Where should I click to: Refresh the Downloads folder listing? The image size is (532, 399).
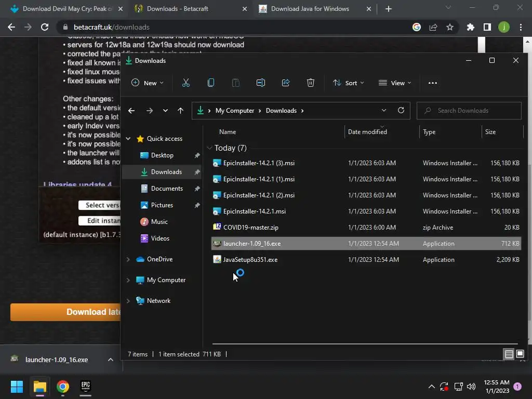click(x=401, y=110)
